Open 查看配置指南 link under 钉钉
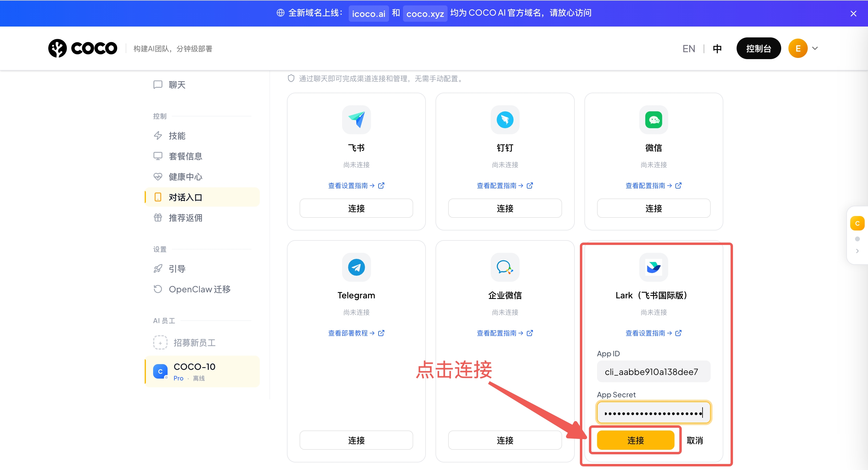868x470 pixels. [x=505, y=186]
